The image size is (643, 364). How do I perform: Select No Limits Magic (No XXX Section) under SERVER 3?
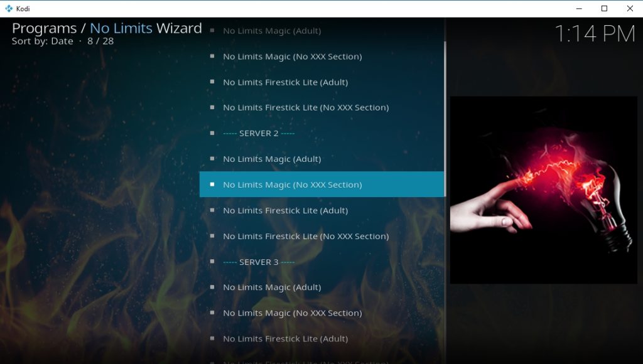pyautogui.click(x=321, y=313)
